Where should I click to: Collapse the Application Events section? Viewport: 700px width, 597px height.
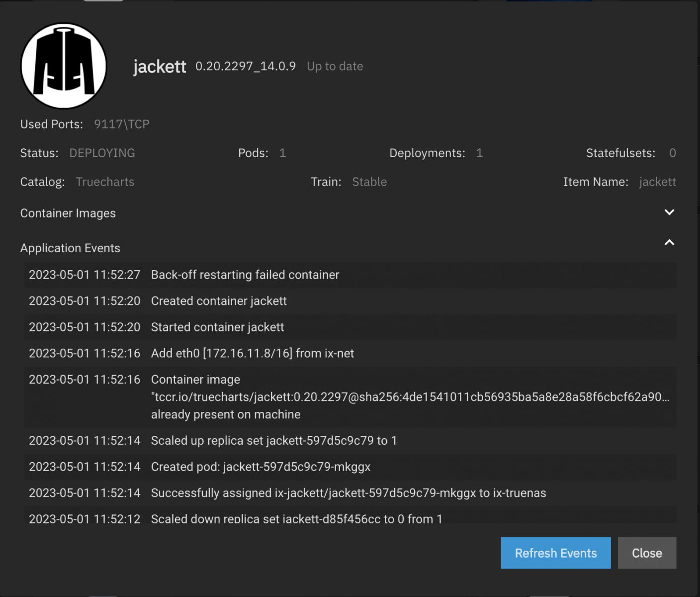click(669, 243)
